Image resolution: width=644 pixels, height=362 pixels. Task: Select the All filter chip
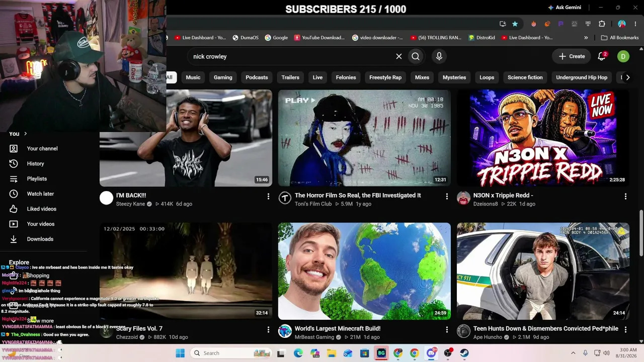(x=170, y=77)
